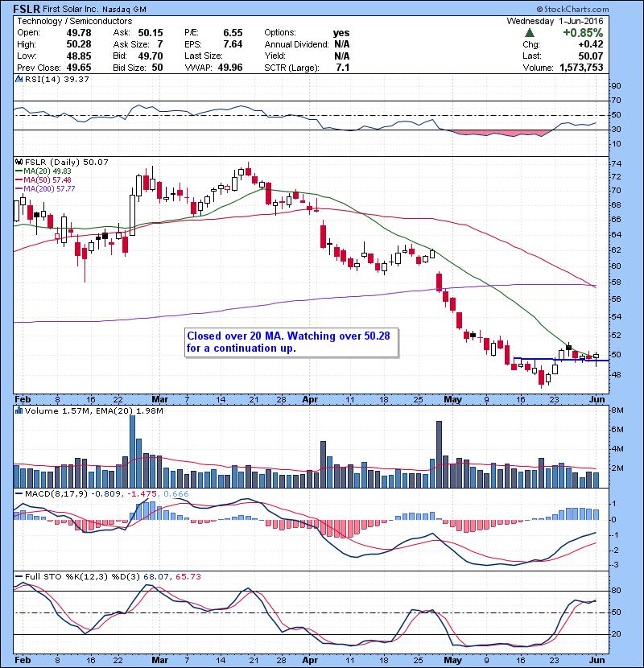Select the P/E ratio 6.55
Screen dimensions: 644x668
[x=233, y=33]
